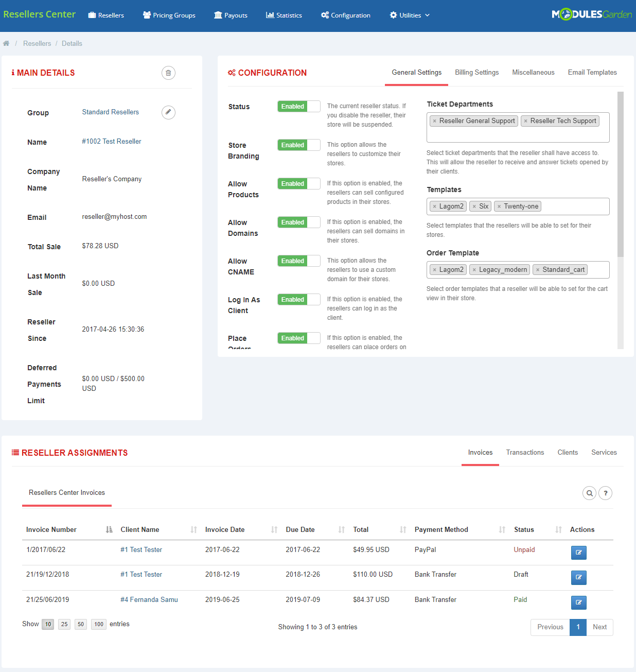
Task: Sort by Due Date column
Action: 315,530
